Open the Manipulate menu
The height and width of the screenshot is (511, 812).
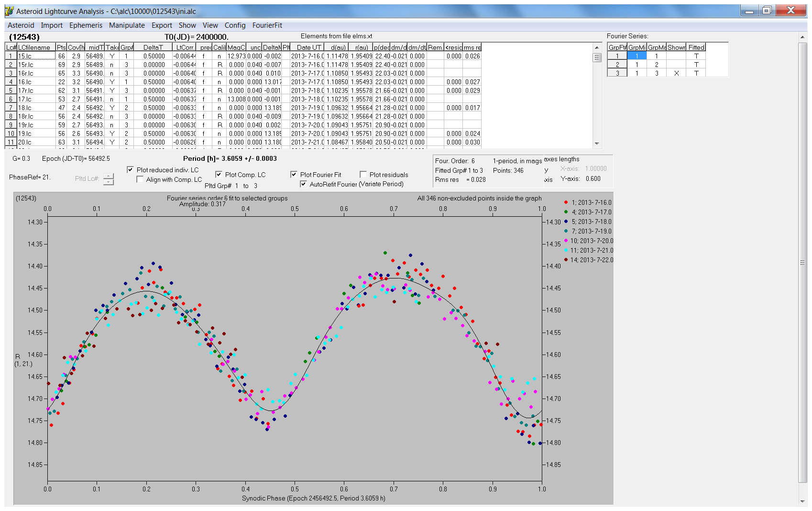point(127,25)
